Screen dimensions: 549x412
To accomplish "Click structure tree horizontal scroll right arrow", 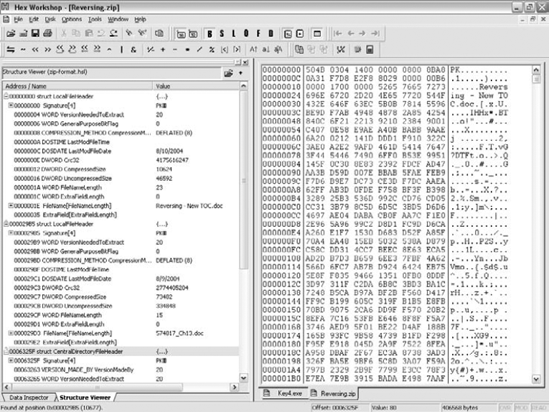I will click(234, 387).
